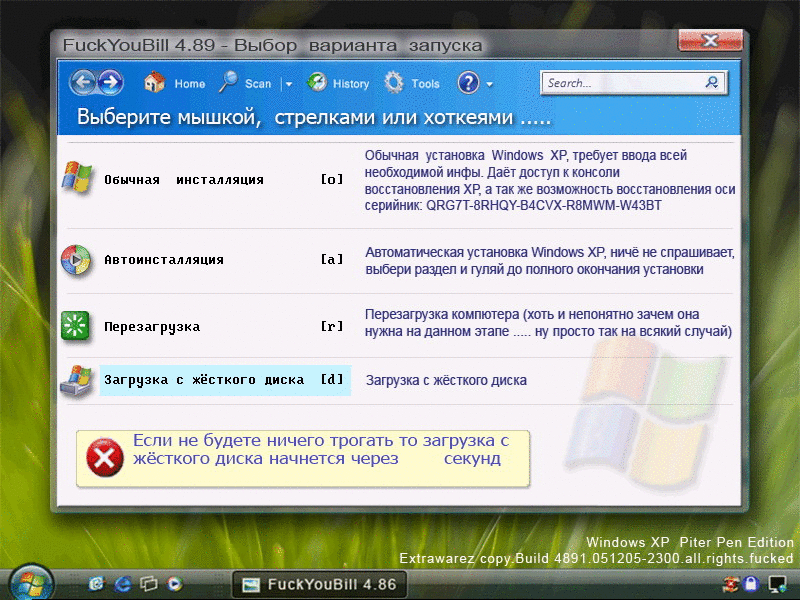Click the Home toolbar label

189,84
